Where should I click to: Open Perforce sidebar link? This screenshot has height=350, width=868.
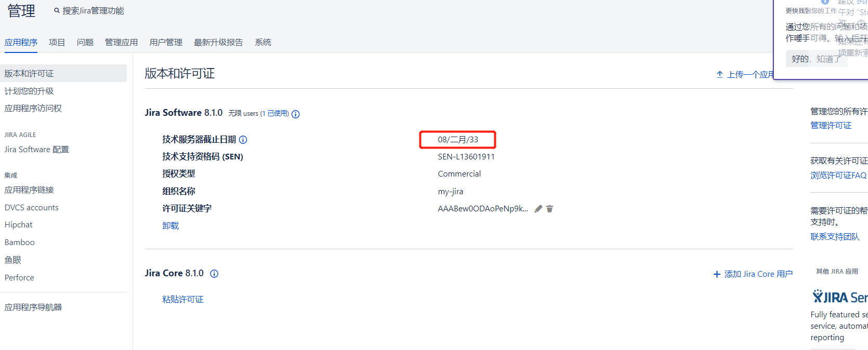point(19,278)
